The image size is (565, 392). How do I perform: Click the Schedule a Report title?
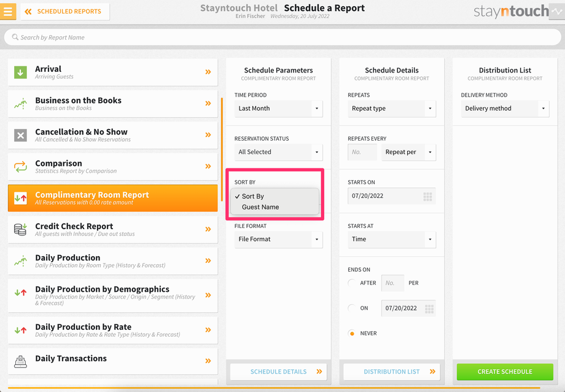[x=324, y=8]
